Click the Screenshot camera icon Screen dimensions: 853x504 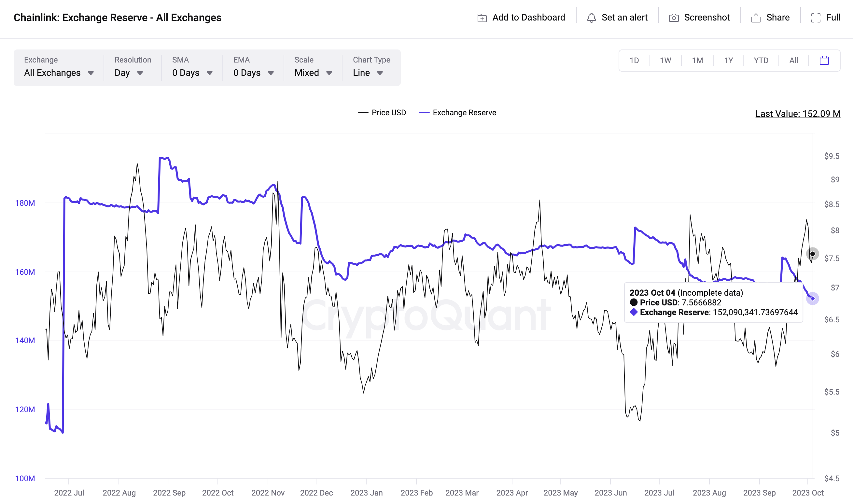click(x=674, y=18)
